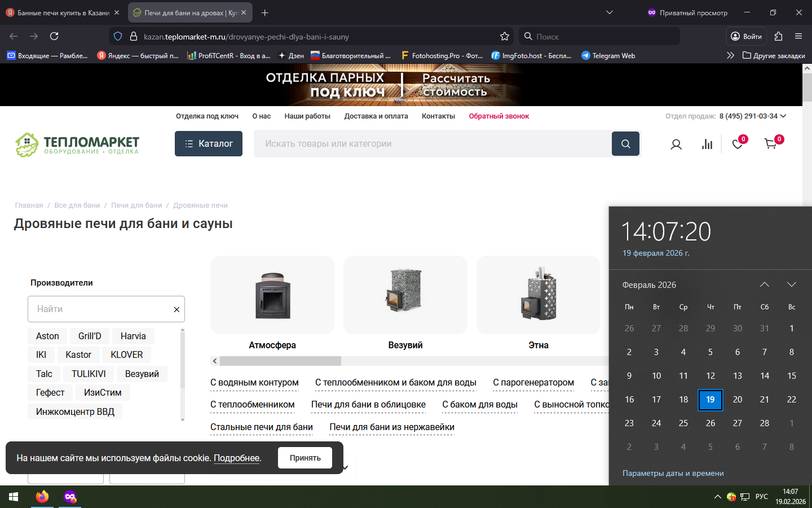Open Наши работы menu item
Viewport: 812px width, 508px height.
point(307,116)
